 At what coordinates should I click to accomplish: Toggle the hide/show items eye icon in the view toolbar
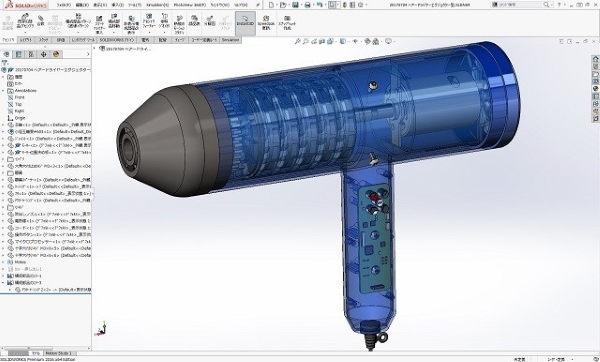point(355,41)
